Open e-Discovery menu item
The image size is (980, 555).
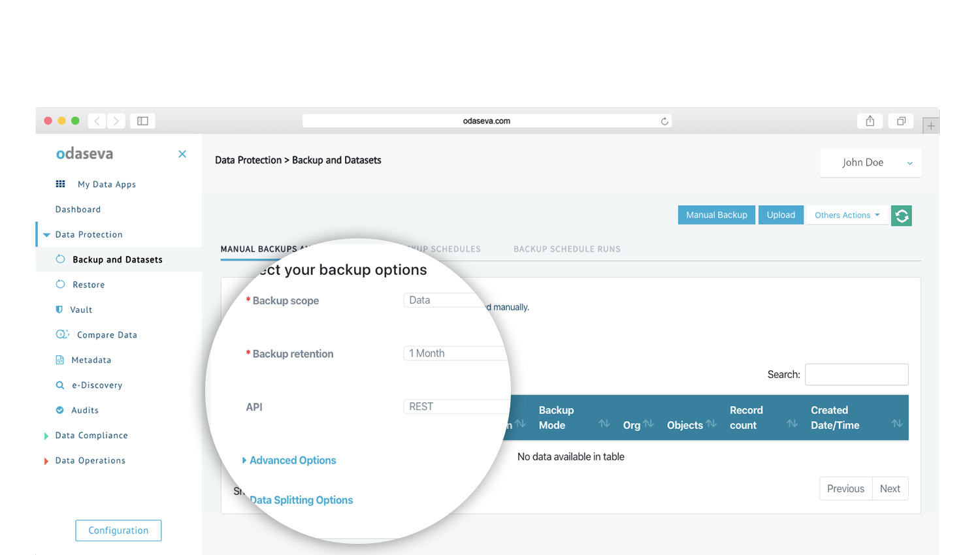point(97,385)
